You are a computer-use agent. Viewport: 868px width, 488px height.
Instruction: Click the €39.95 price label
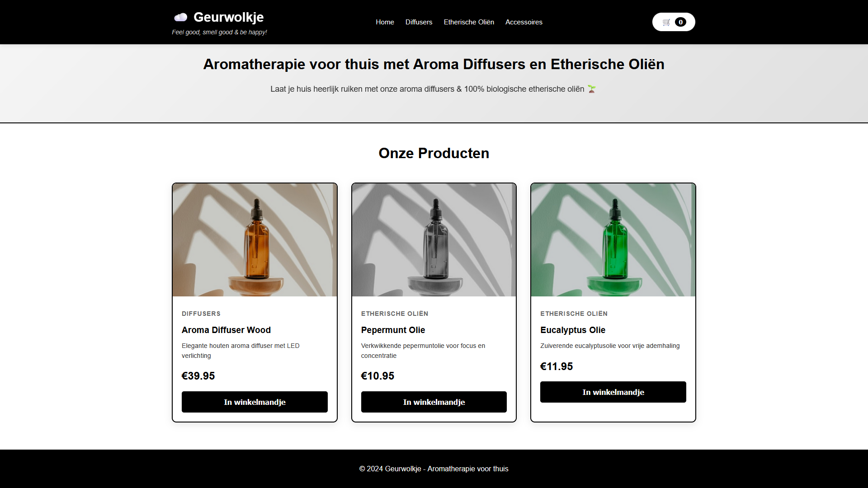click(x=198, y=376)
